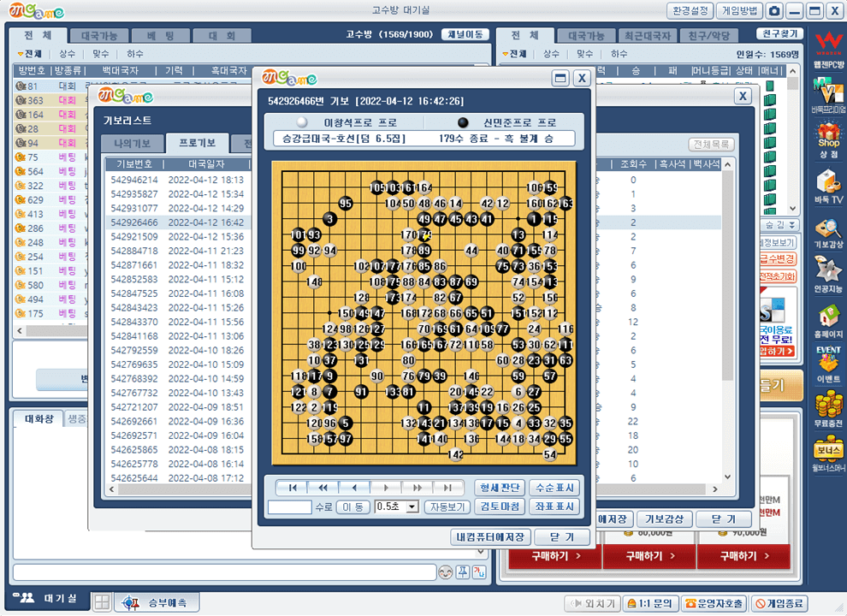Click the 승부예측 button in bottom bar
The image size is (847, 616).
click(157, 602)
